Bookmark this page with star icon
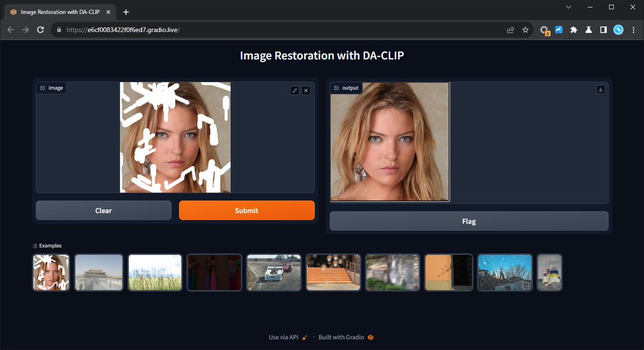644x350 pixels. coord(525,30)
